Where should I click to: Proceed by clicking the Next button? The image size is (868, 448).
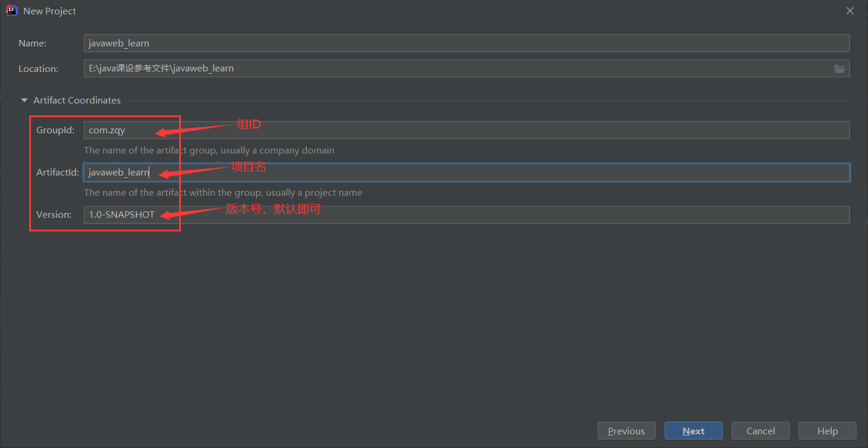click(x=694, y=431)
